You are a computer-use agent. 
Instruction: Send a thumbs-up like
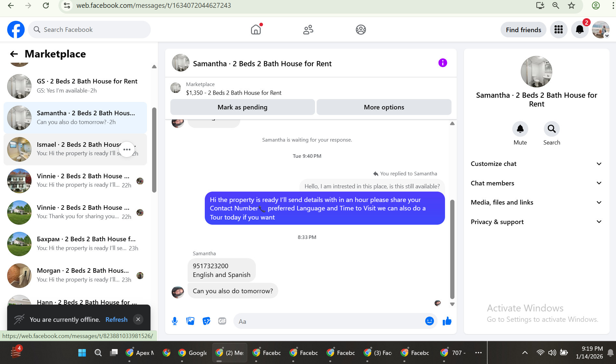(x=447, y=321)
